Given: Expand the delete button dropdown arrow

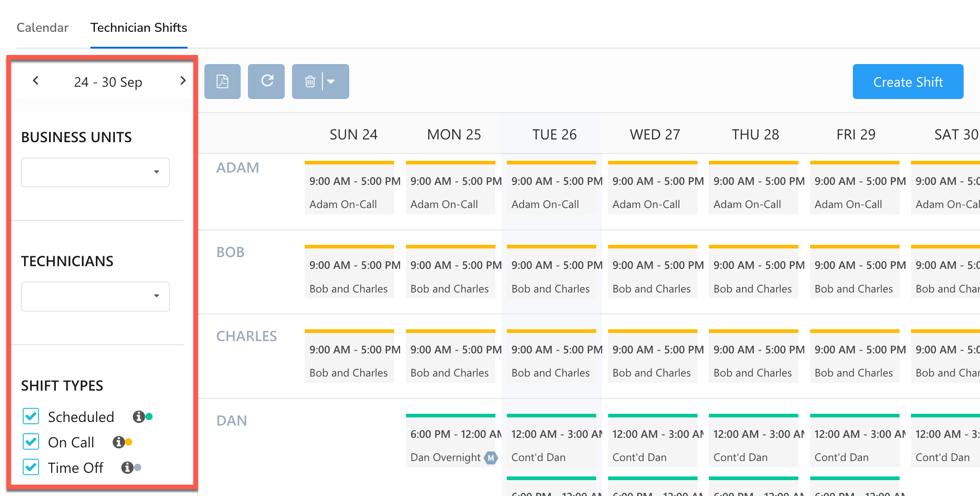Looking at the screenshot, I should [332, 81].
